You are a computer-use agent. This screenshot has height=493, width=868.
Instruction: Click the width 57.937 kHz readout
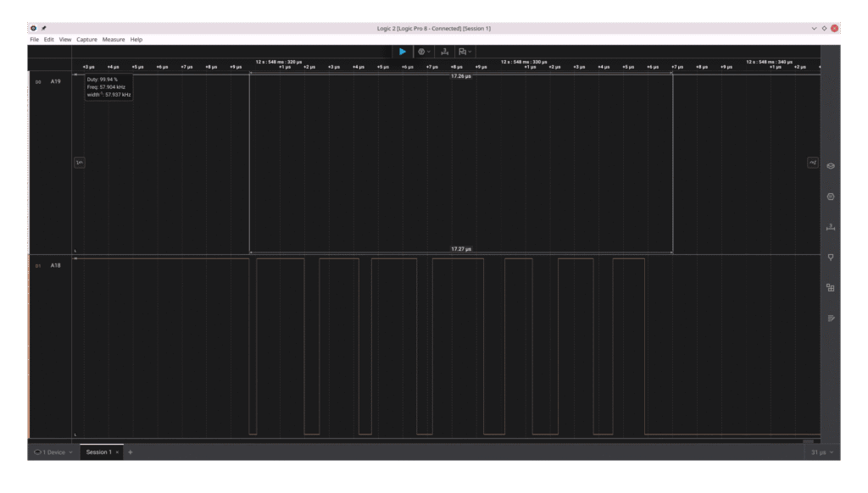[x=108, y=95]
